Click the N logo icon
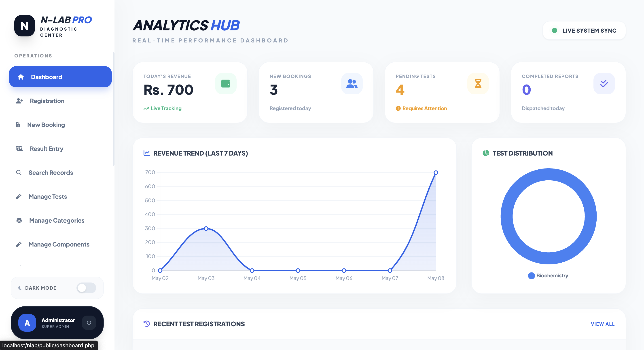Viewport: 644px width, 350px height. click(25, 26)
